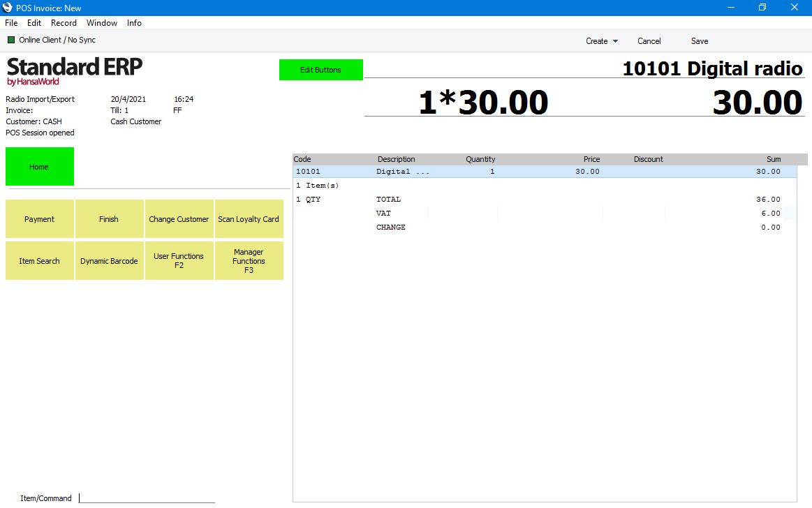Screen dimensions: 812x508
Task: Click the Cancel button
Action: (x=649, y=41)
